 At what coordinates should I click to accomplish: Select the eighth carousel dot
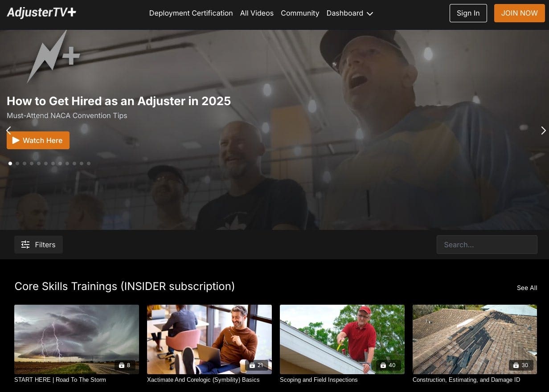(60, 163)
